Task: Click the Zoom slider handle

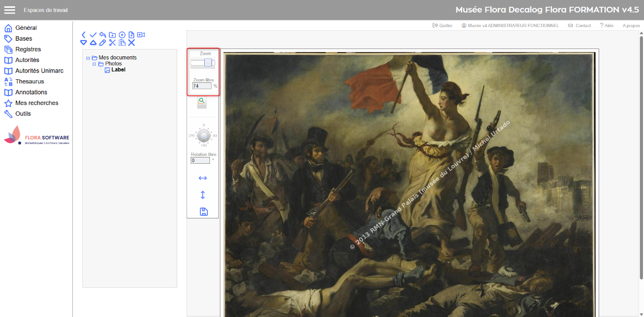Action: [x=208, y=63]
